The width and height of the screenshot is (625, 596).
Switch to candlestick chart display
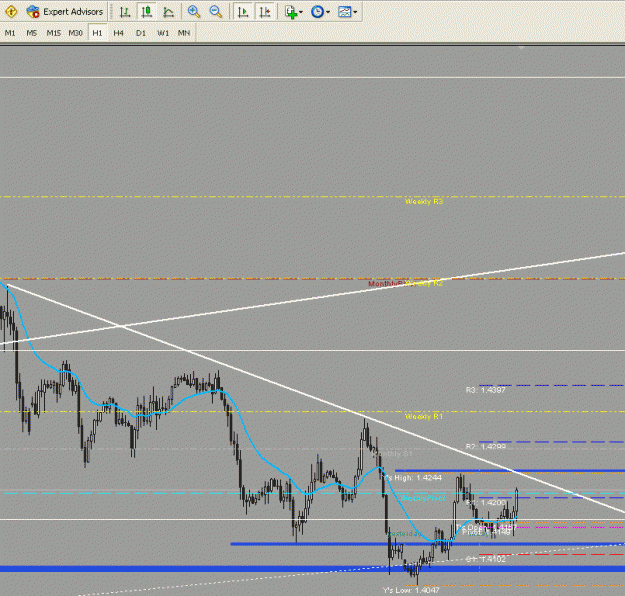147,12
